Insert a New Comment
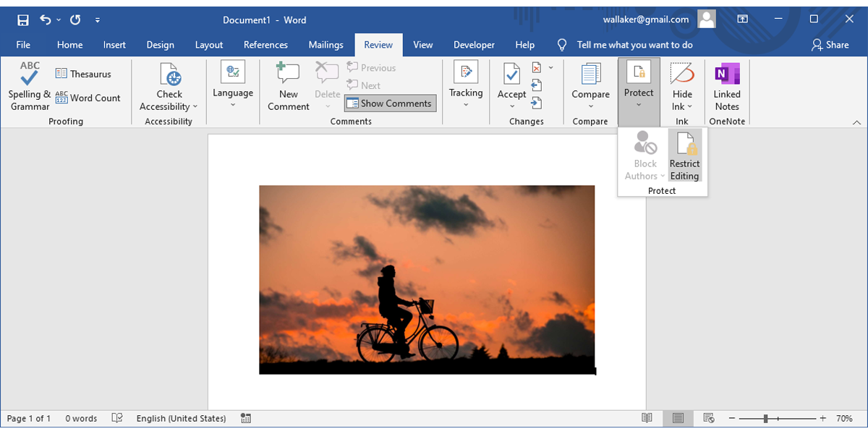868x434 pixels. [x=288, y=87]
